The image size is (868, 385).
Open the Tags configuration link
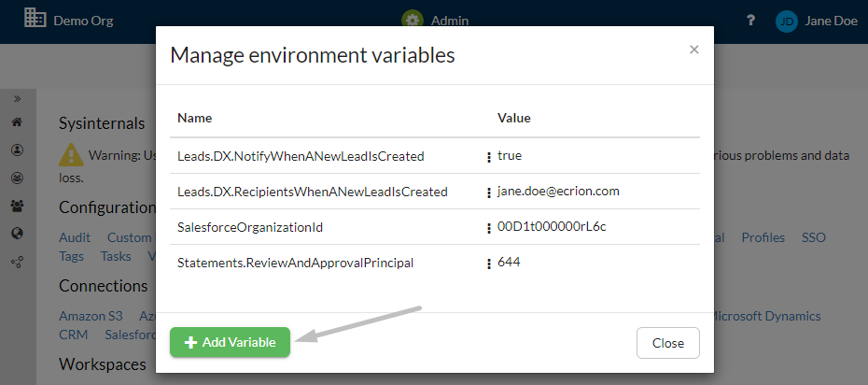click(72, 256)
